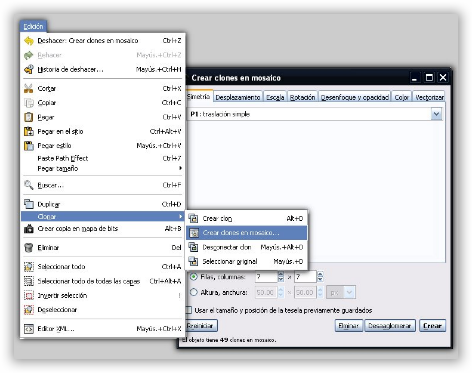The width and height of the screenshot is (472, 373).
Task: Click the duplicate icon beside Duplicar
Action: pyautogui.click(x=29, y=204)
